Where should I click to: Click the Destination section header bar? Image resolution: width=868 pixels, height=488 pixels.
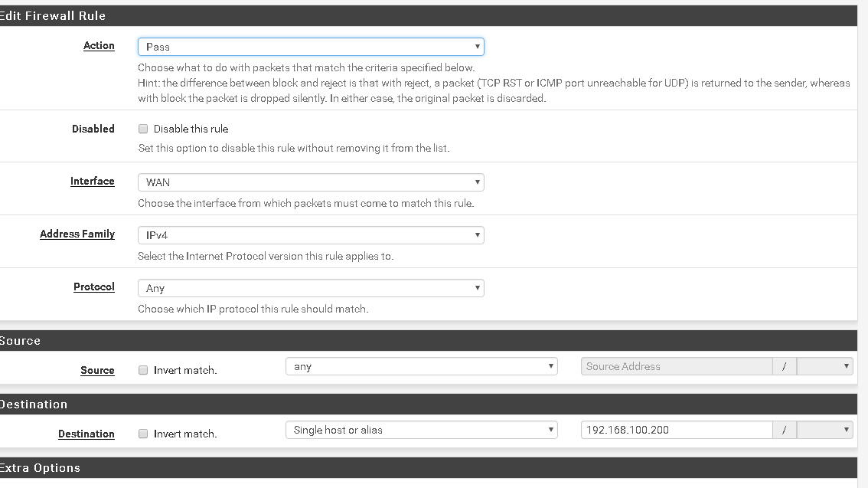click(x=427, y=404)
